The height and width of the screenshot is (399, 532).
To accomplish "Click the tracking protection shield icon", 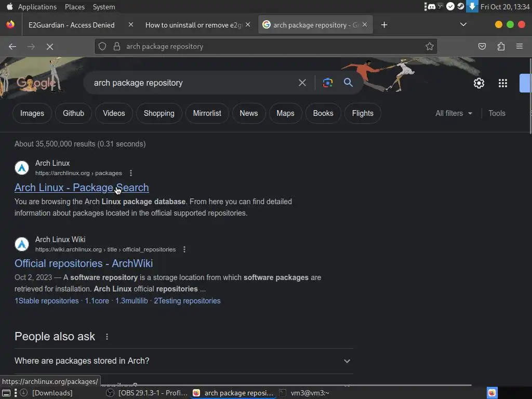I will coord(102,46).
